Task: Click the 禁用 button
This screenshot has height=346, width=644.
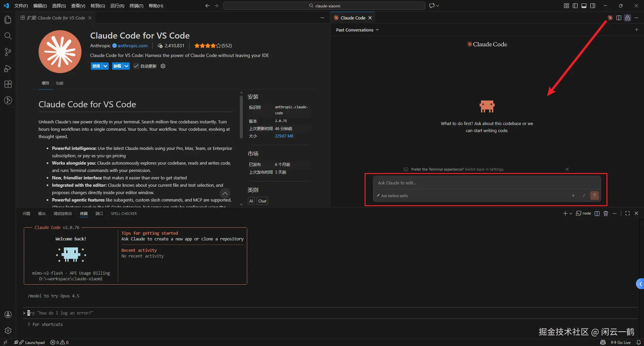Action: (96, 66)
